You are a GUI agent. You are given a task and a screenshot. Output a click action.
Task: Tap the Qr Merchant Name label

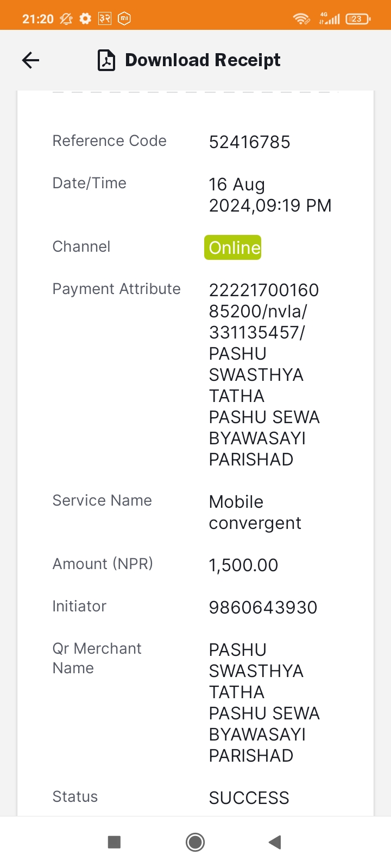[x=97, y=658]
